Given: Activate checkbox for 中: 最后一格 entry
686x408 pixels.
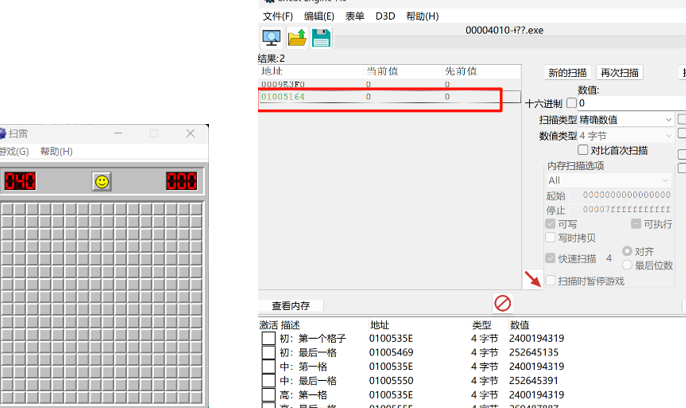Looking at the screenshot, I should pos(268,380).
